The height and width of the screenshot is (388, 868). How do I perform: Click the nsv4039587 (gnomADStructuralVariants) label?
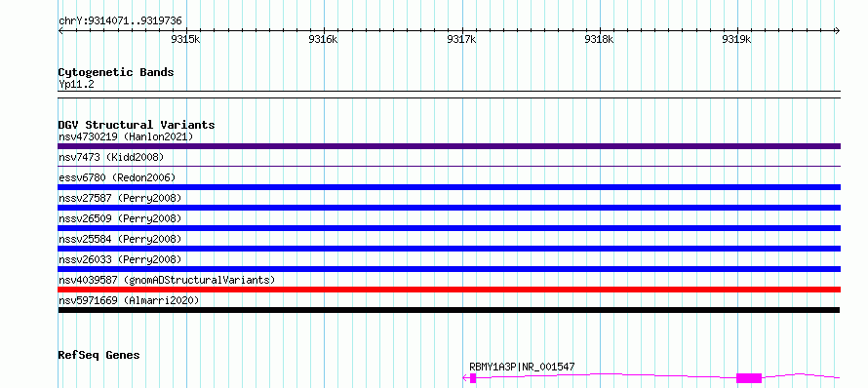pyautogui.click(x=167, y=280)
